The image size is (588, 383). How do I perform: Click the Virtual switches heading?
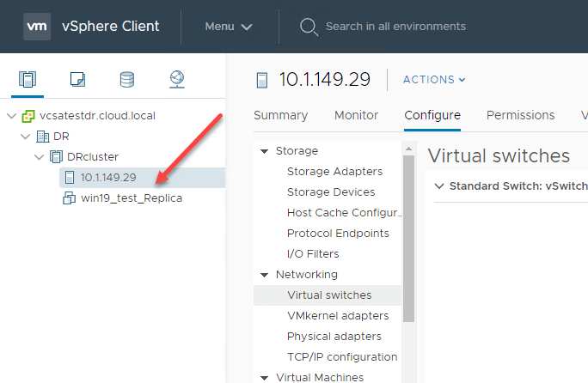coord(499,156)
